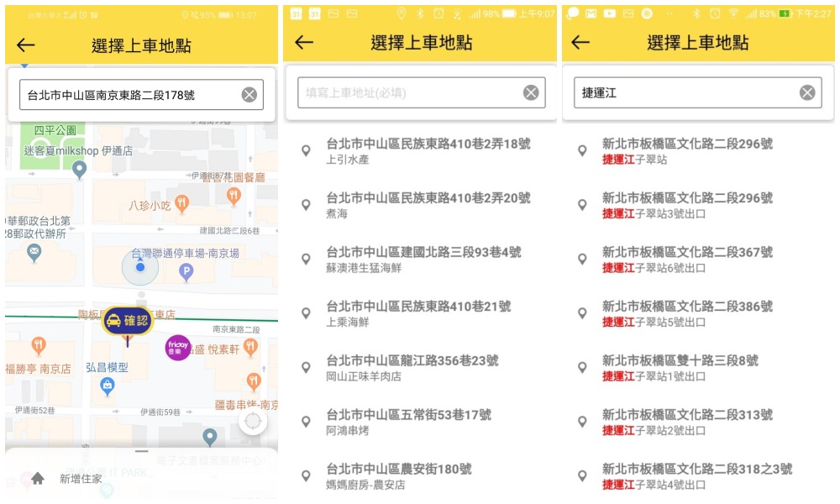Choose 文化路二段318之3號 江子翠站4號出口
Image resolution: width=840 pixels, height=504 pixels.
tap(696, 475)
